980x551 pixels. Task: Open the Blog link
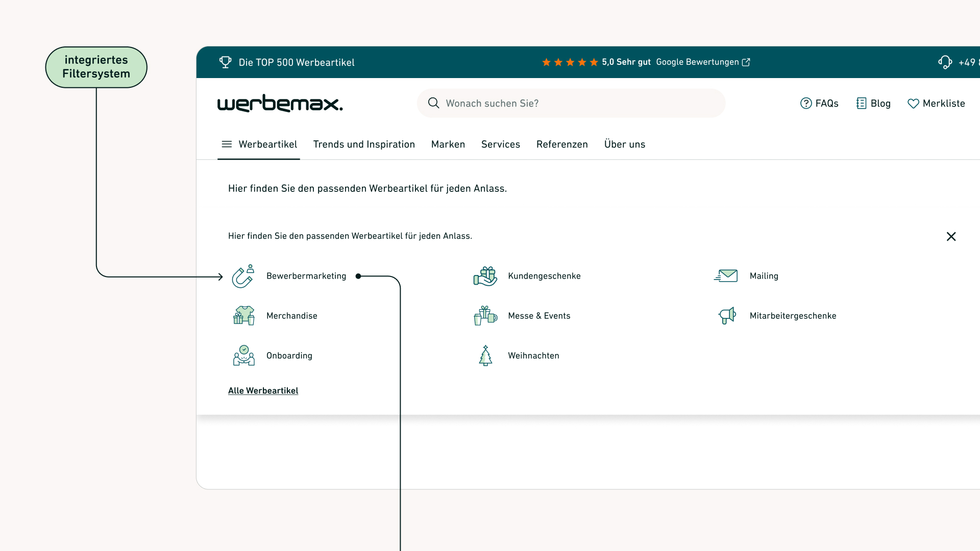880,104
